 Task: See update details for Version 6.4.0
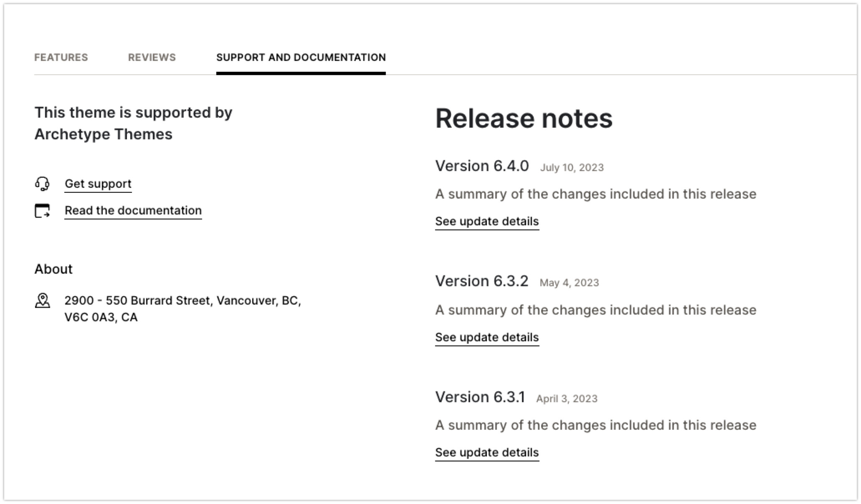tap(486, 221)
